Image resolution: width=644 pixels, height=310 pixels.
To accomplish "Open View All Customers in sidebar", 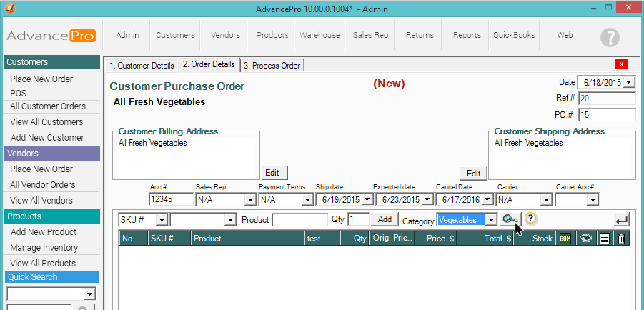I will point(46,122).
